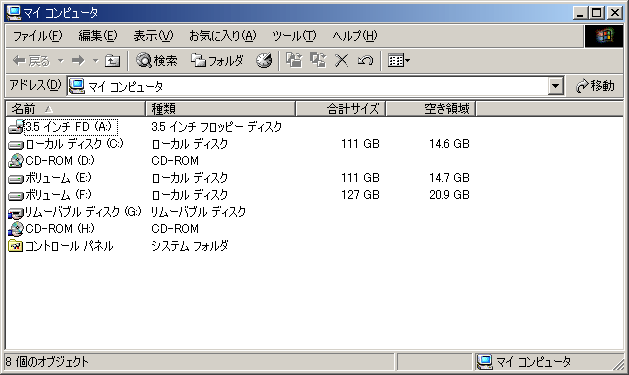Click the Undo toolbar icon

(365, 61)
